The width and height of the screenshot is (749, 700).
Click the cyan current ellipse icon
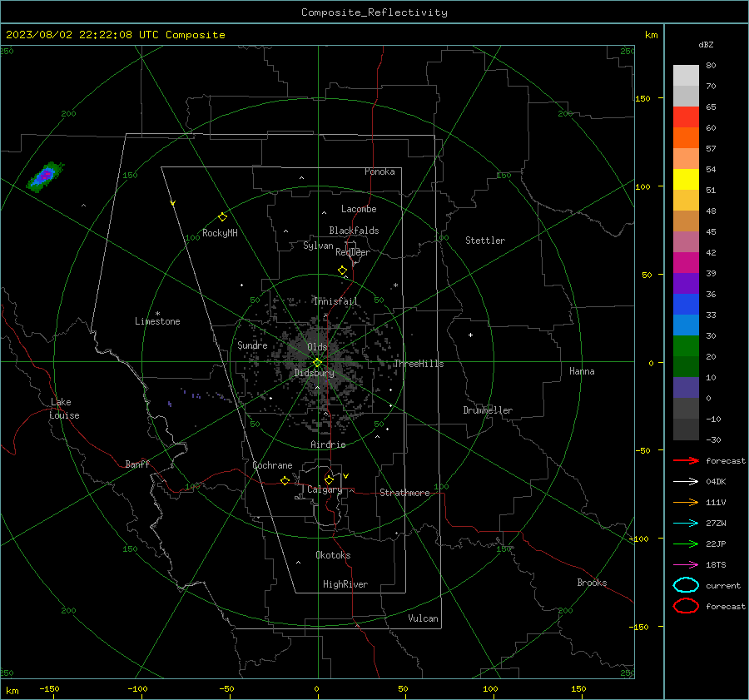pyautogui.click(x=686, y=585)
